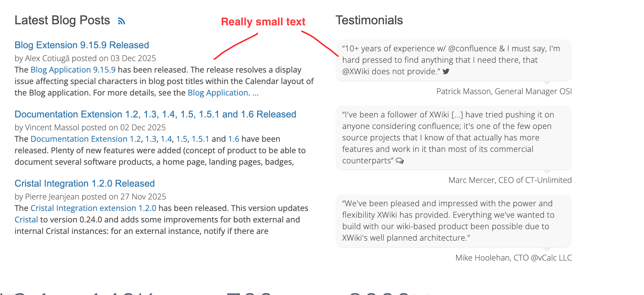Click the "Blog Application" link before the ellipsis

pos(218,93)
